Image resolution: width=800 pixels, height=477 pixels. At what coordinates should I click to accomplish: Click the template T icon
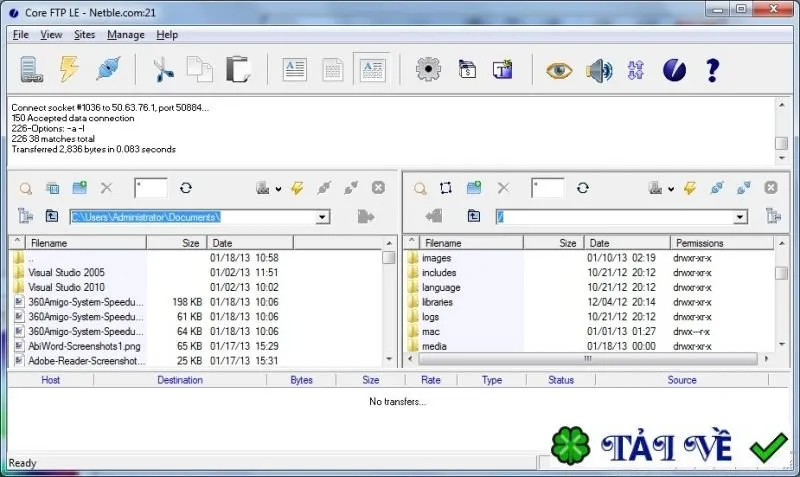click(x=503, y=69)
